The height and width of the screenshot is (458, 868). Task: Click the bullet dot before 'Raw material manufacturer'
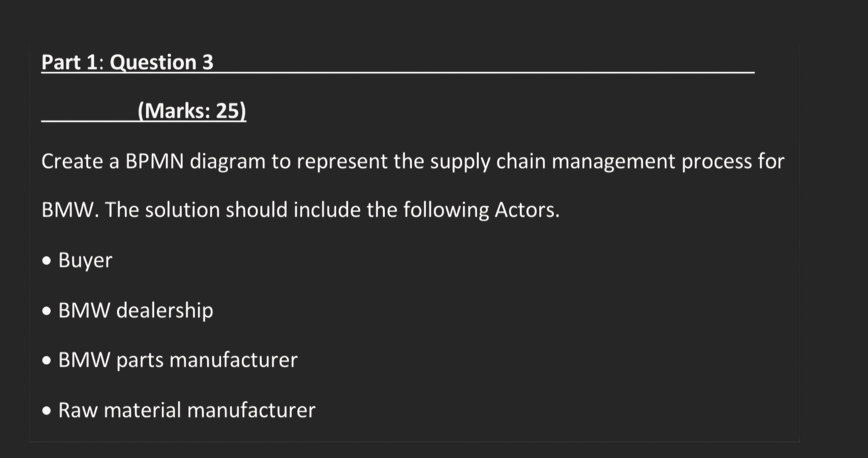(x=47, y=412)
